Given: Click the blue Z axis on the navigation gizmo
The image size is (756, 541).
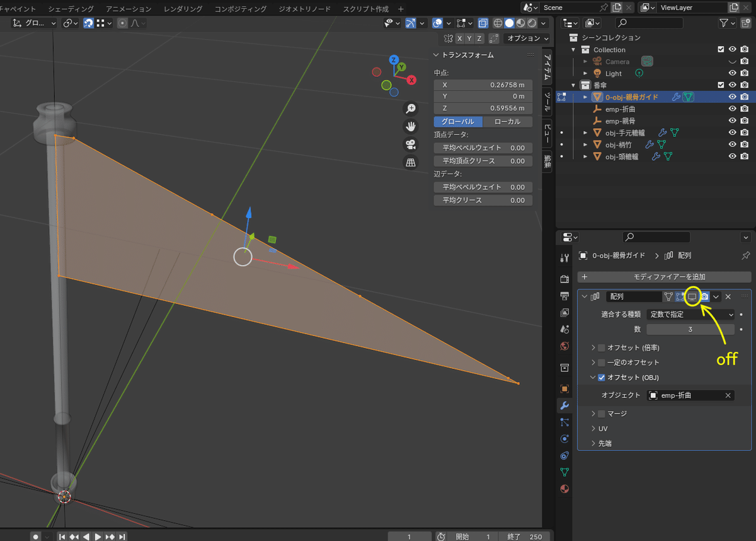Looking at the screenshot, I should (x=394, y=60).
